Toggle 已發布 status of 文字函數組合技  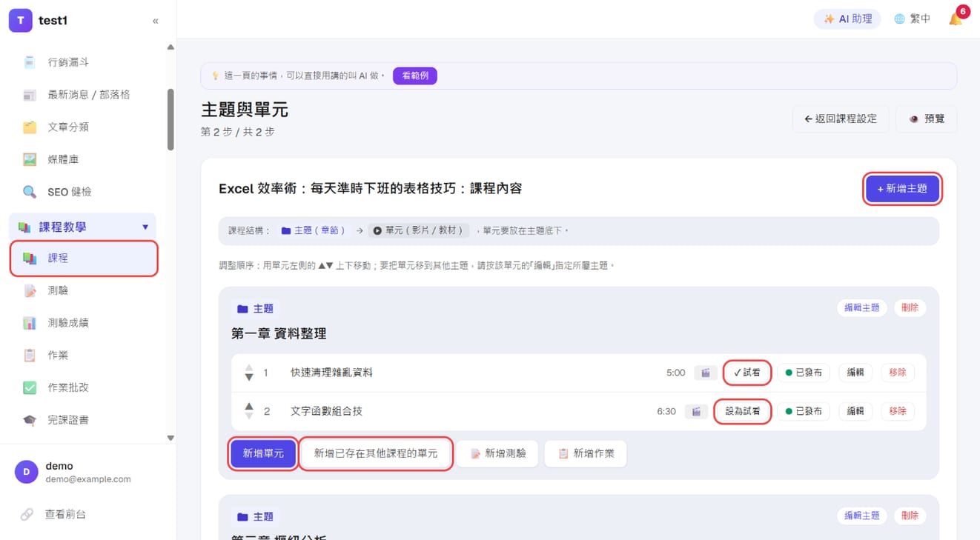tap(804, 411)
